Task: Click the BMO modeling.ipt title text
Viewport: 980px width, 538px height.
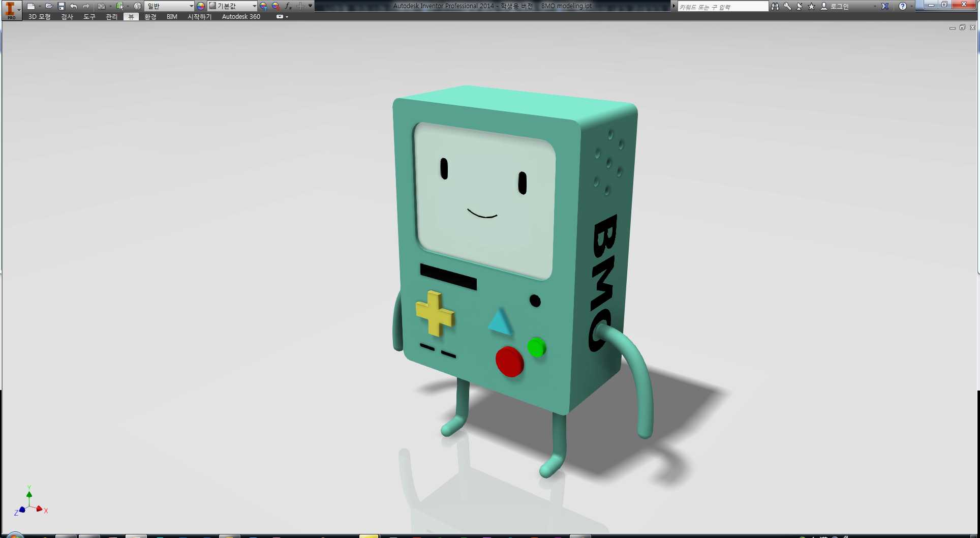Action: tap(566, 6)
